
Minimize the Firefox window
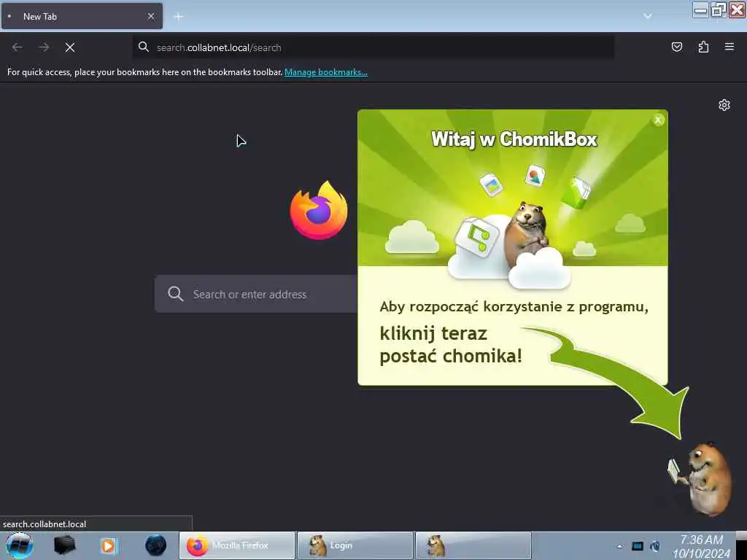[x=700, y=9]
